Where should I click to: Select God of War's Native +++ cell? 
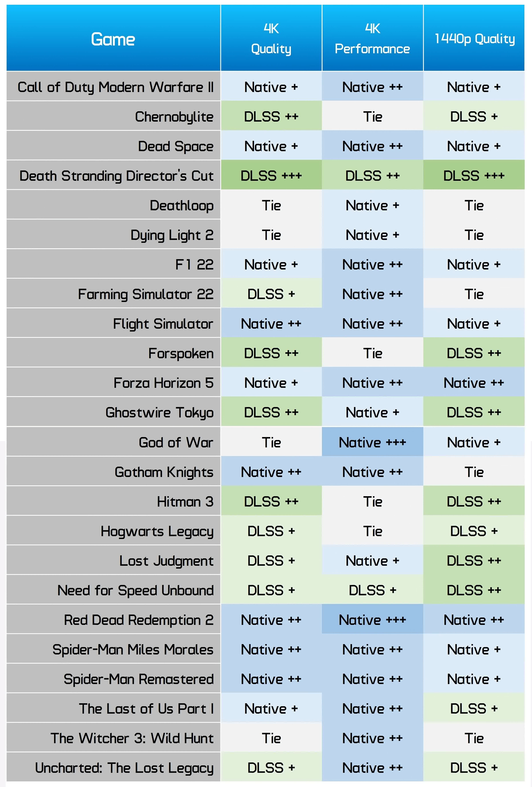(x=372, y=442)
